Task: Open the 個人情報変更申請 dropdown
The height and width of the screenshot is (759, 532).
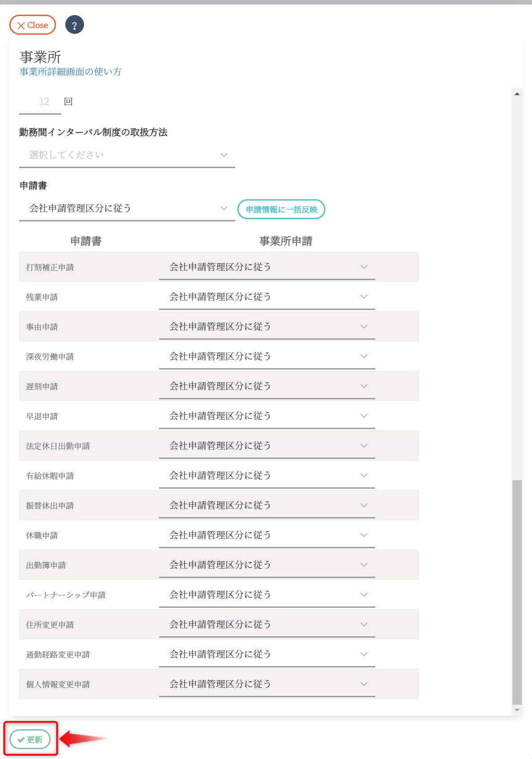Action: pyautogui.click(x=267, y=684)
